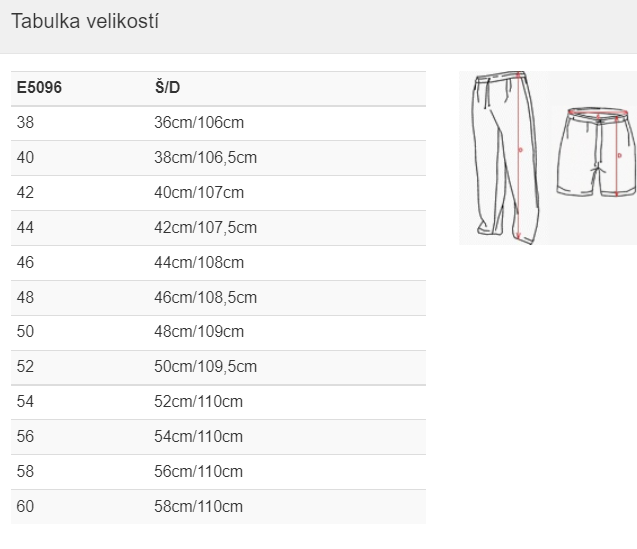
Task: Select the E5096 column header
Action: tap(39, 87)
